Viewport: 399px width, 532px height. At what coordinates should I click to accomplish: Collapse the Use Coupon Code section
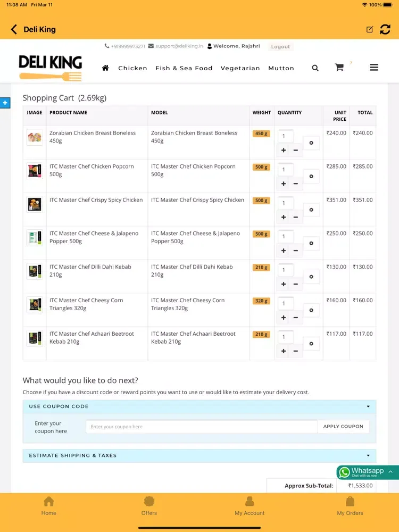coord(199,406)
